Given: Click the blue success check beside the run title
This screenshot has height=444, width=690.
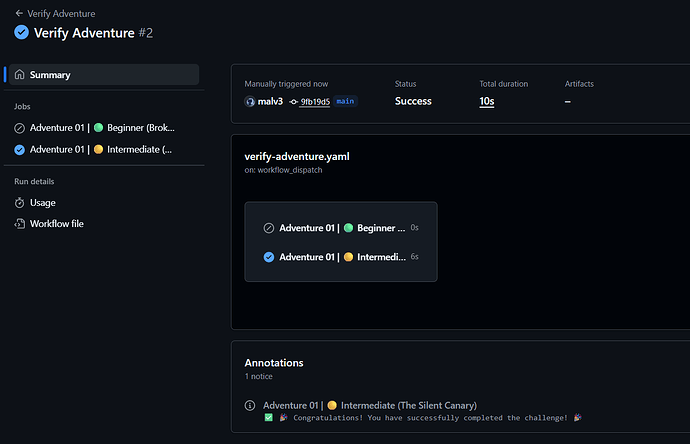Looking at the screenshot, I should [x=22, y=33].
